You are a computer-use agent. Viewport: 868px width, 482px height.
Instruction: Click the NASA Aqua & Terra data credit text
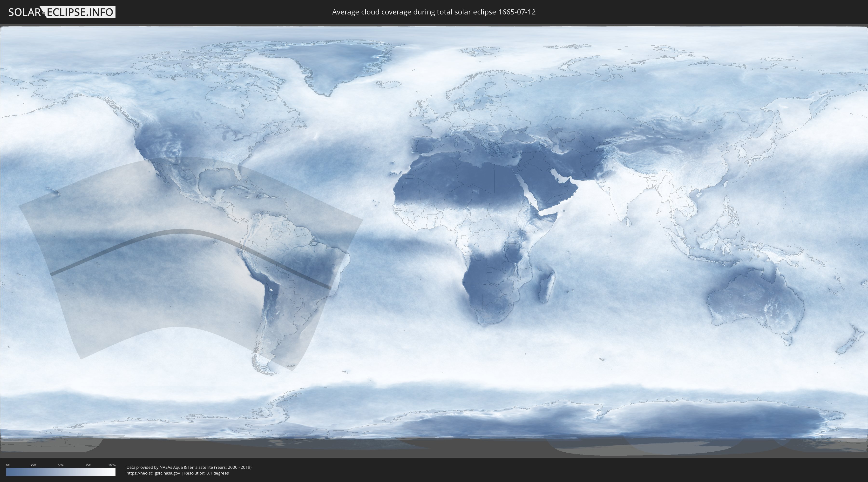189,467
